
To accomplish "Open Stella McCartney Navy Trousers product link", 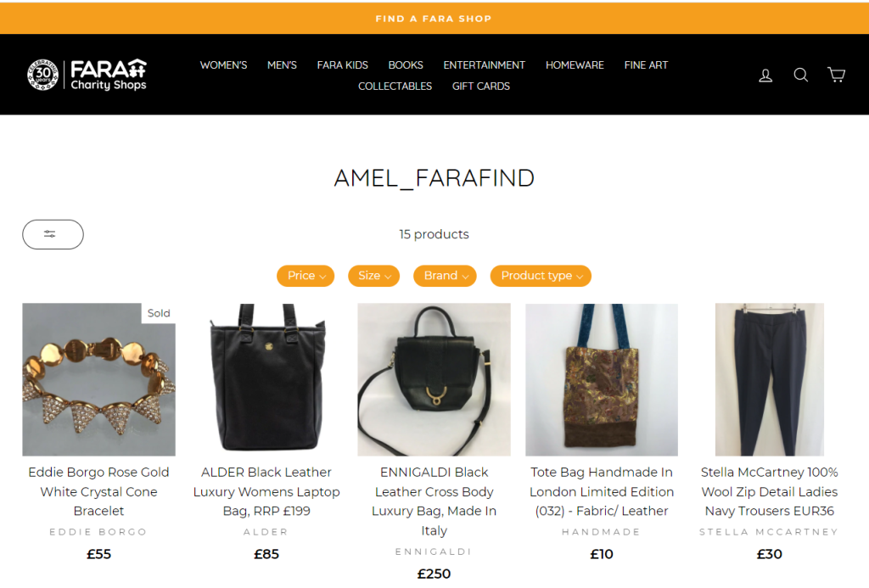I will click(x=769, y=491).
